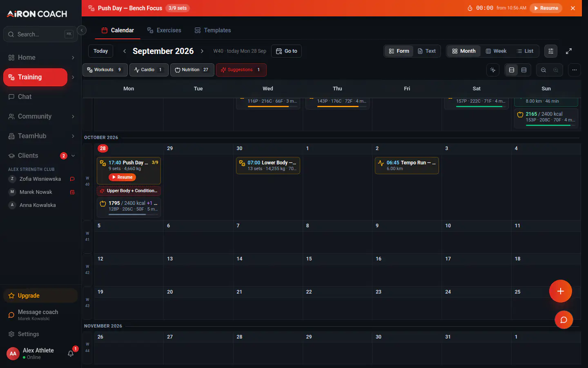Viewport: 588px width, 368px height.
Task: Toggle the Cardio filter chip
Action: (149, 70)
